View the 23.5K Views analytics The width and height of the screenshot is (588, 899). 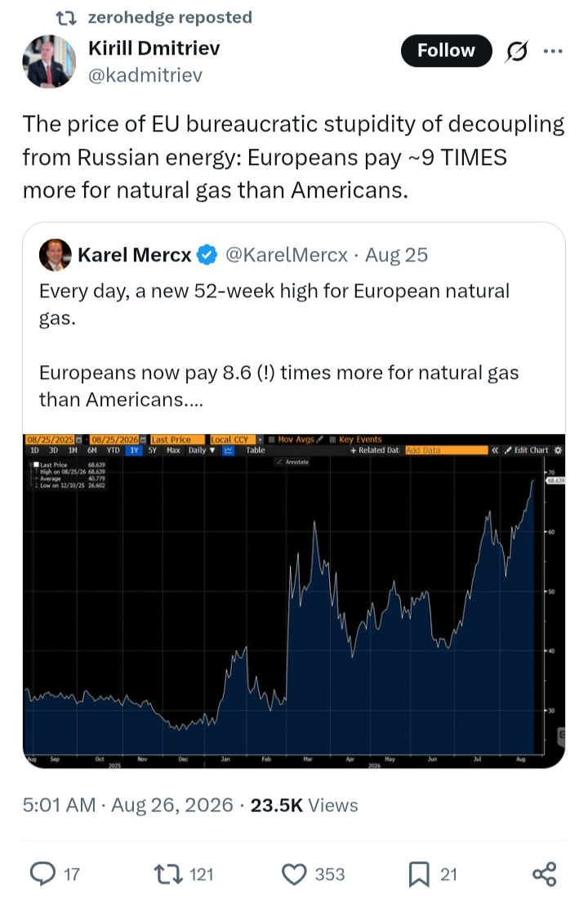coord(305,805)
